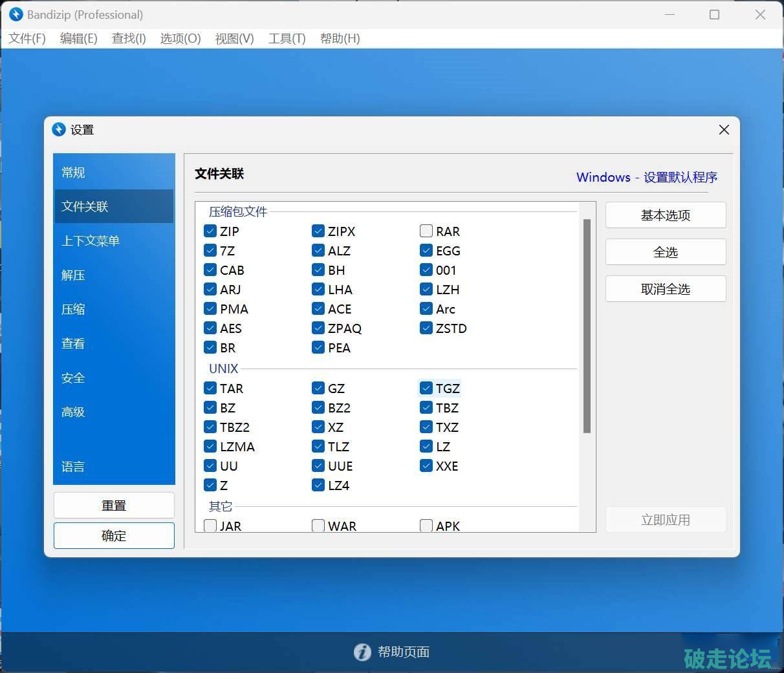Viewport: 784px width, 673px height.
Task: Enable the RAR file association checkbox
Action: pyautogui.click(x=426, y=231)
